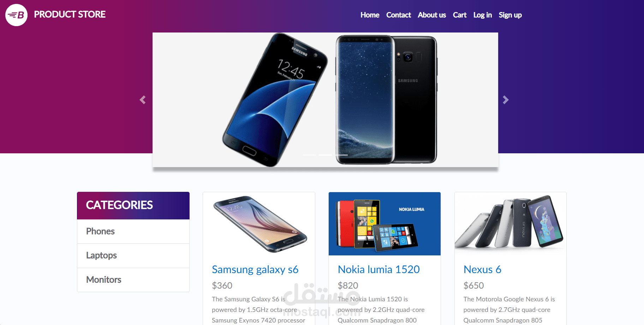The height and width of the screenshot is (325, 644).
Task: Advance to the next carousel slide arrow
Action: tap(506, 100)
